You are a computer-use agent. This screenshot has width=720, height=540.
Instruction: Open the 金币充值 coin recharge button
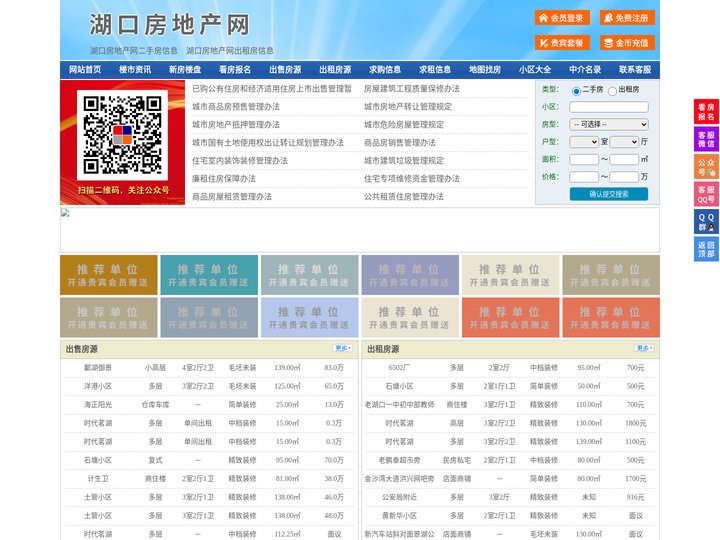click(x=627, y=43)
